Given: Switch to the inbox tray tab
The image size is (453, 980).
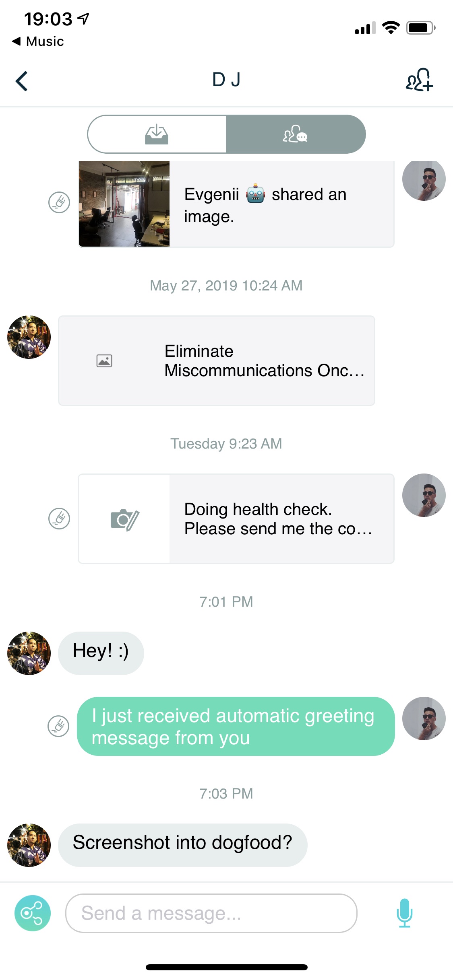Looking at the screenshot, I should point(157,134).
